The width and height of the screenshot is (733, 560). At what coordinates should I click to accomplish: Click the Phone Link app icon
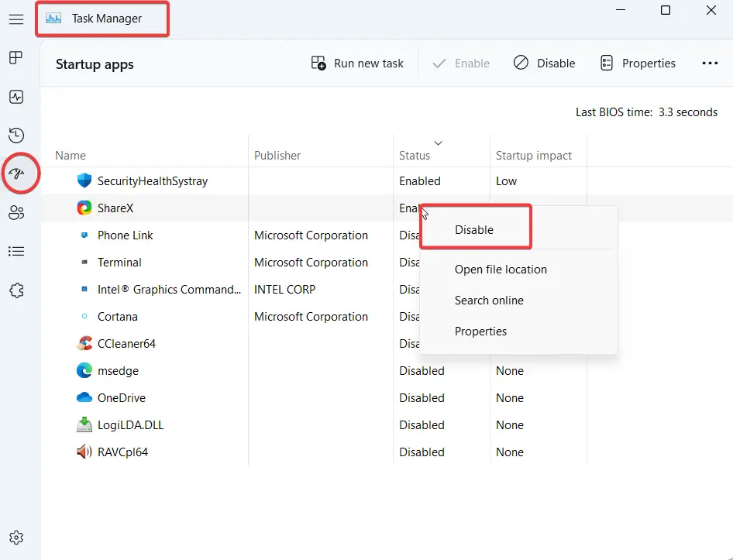point(84,235)
